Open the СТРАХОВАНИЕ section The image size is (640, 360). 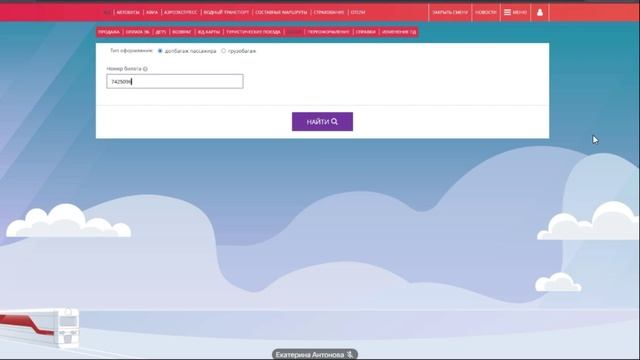tap(329, 13)
